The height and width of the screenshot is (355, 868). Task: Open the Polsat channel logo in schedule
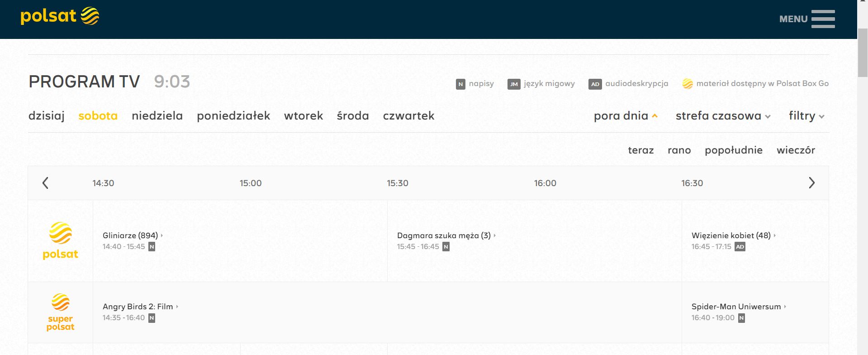click(x=61, y=241)
